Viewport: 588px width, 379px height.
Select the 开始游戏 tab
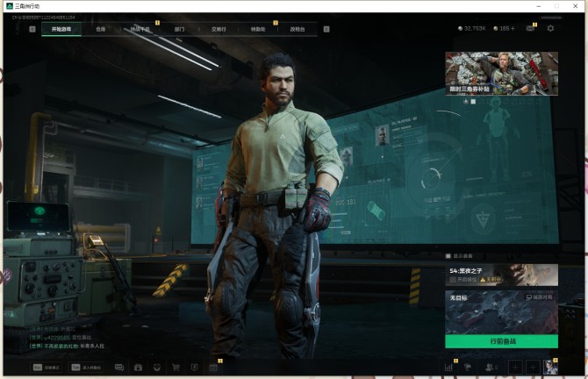point(61,29)
